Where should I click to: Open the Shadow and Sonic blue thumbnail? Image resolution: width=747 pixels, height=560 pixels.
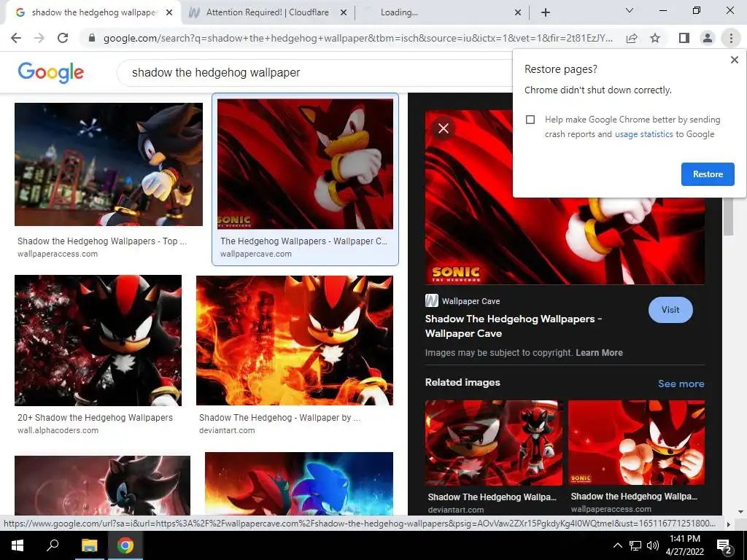coord(298,484)
